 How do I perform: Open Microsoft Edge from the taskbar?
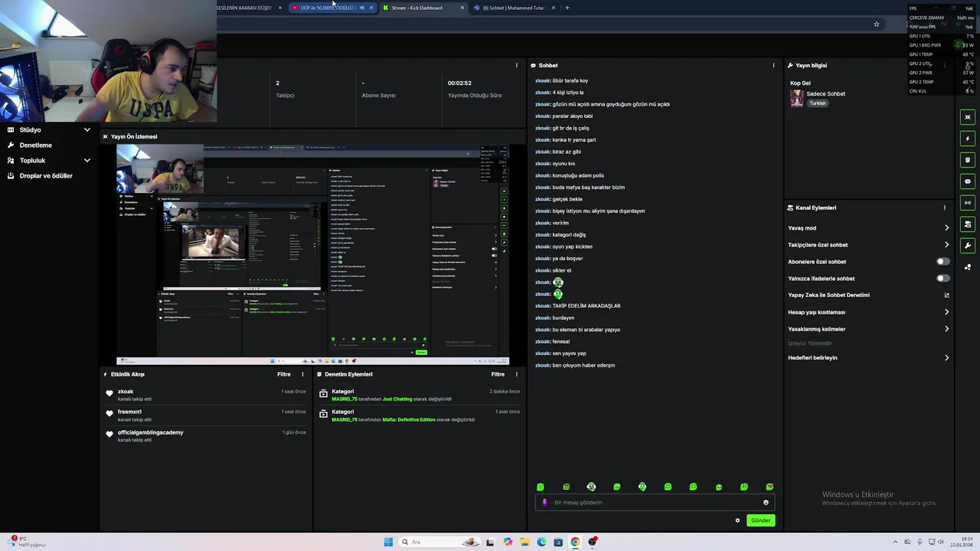pos(541,542)
